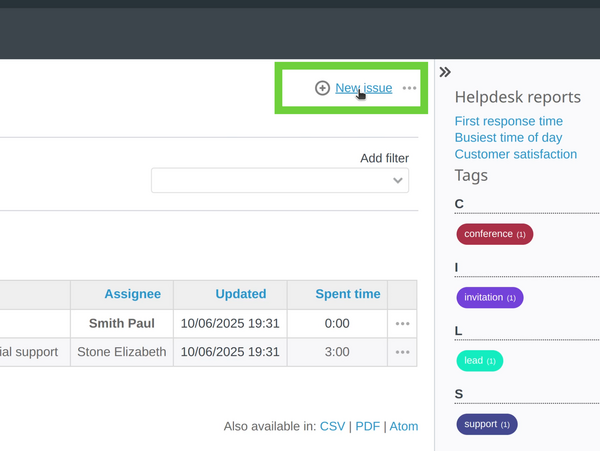Open the header three-dots actions menu

pyautogui.click(x=410, y=88)
